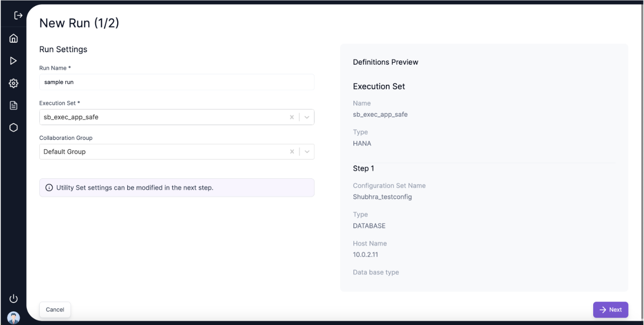This screenshot has height=325, width=644.
Task: Open the user profile avatar
Action: (13, 317)
